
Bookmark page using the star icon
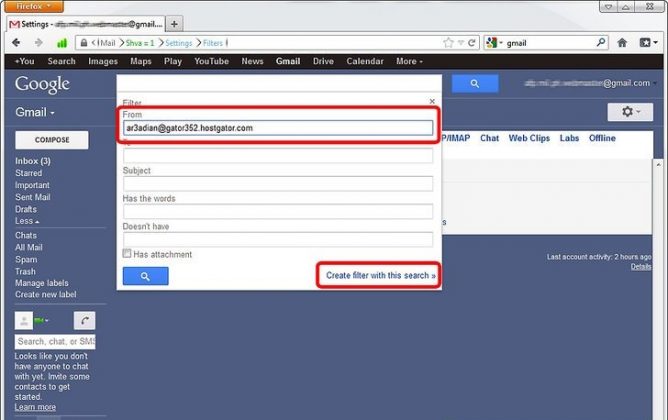pos(449,43)
